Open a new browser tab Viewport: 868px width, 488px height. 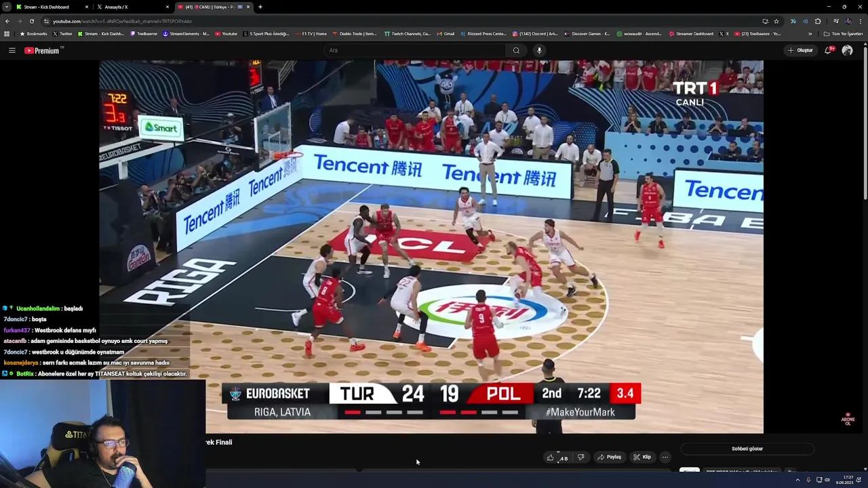pyautogui.click(x=260, y=7)
